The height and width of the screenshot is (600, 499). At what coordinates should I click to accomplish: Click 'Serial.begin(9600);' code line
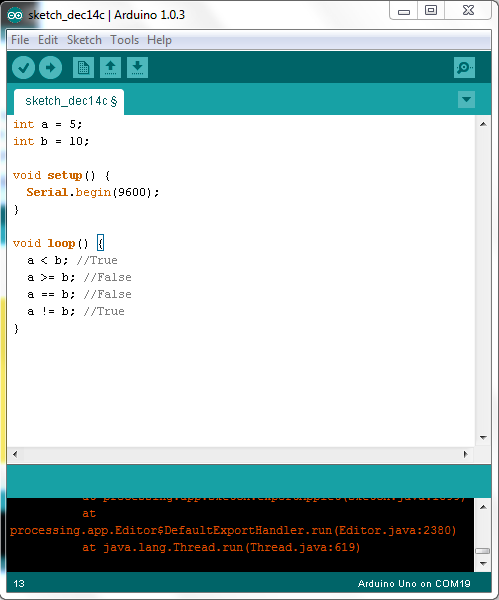click(x=93, y=192)
